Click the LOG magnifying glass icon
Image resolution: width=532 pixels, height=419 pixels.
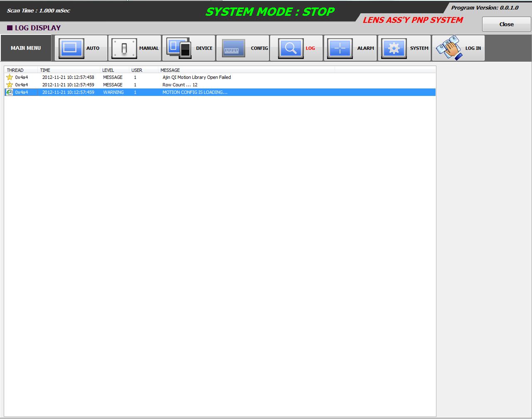291,48
